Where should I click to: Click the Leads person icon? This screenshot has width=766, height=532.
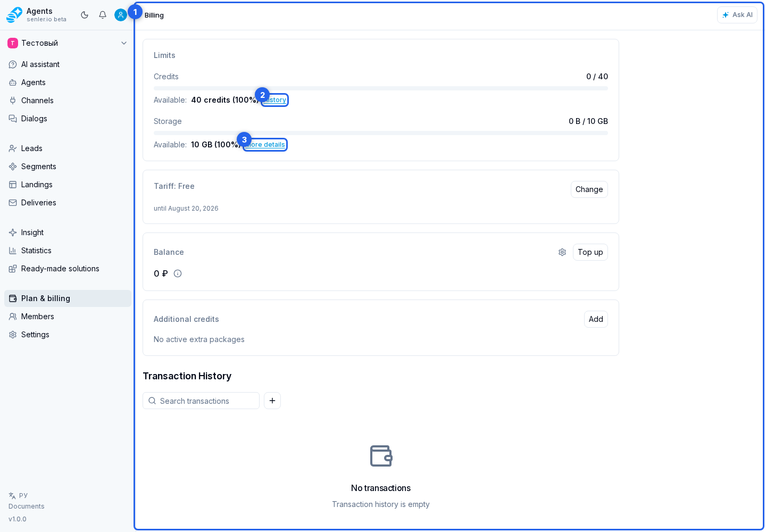pyautogui.click(x=13, y=148)
